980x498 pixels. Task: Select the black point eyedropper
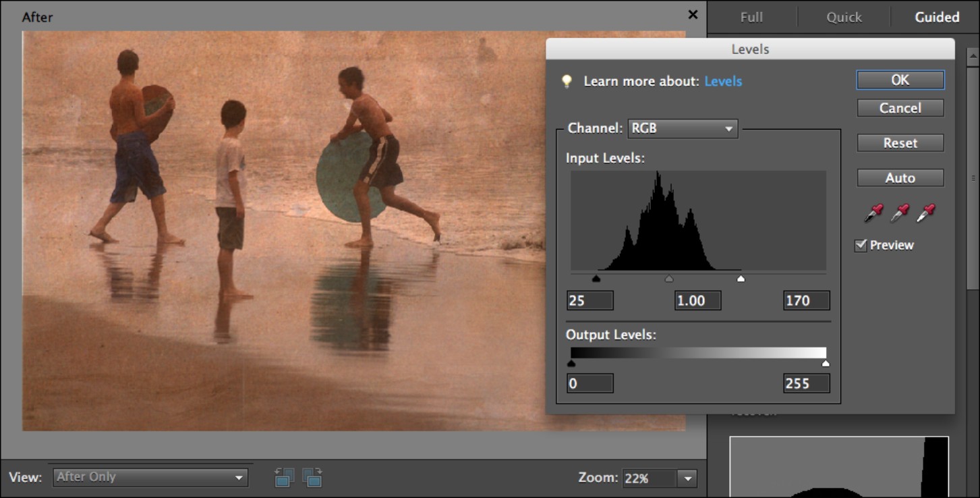874,213
